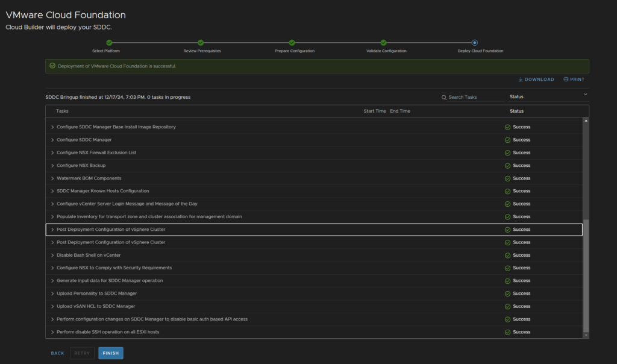Image resolution: width=617 pixels, height=364 pixels.
Task: Click the greyed-out RETRY button
Action: [x=82, y=353]
